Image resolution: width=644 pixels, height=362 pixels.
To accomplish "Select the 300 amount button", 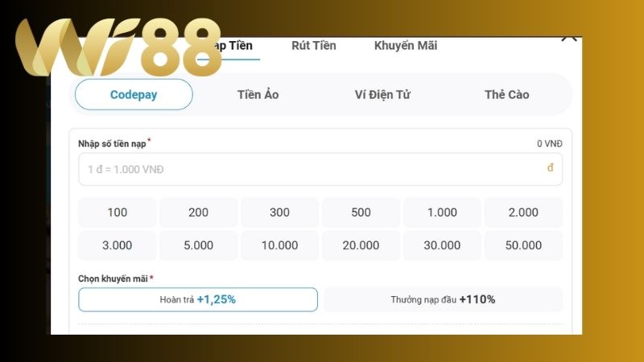I will point(279,212).
